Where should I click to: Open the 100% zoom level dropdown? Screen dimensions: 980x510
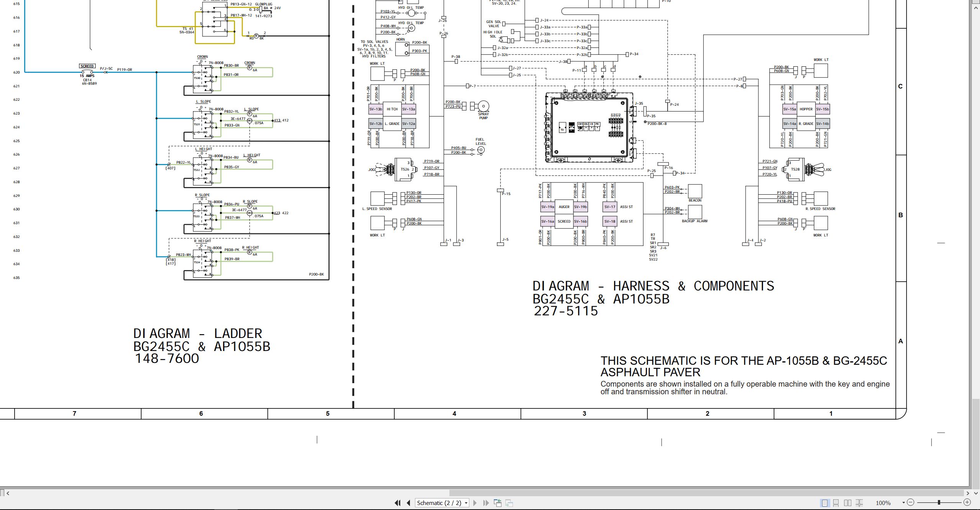tap(903, 503)
